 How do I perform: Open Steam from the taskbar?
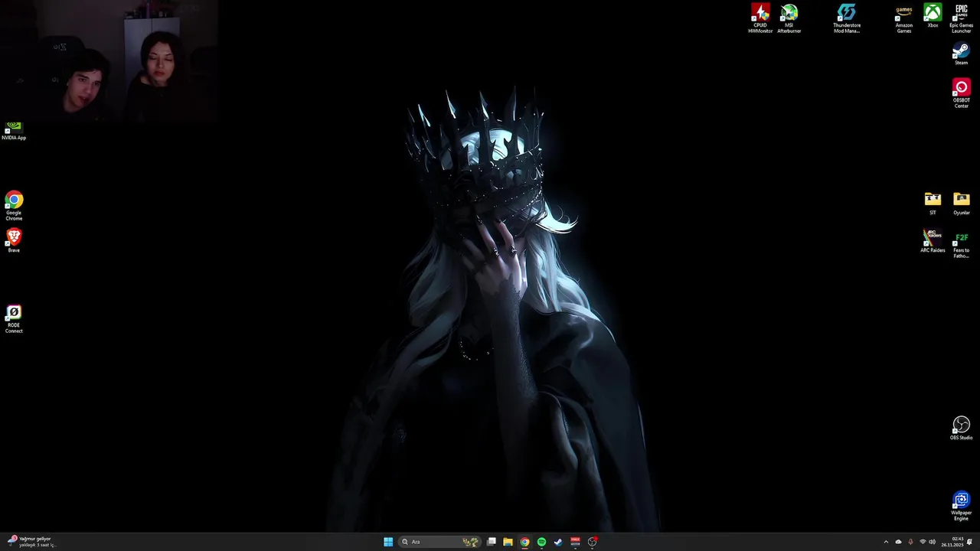[x=558, y=542]
